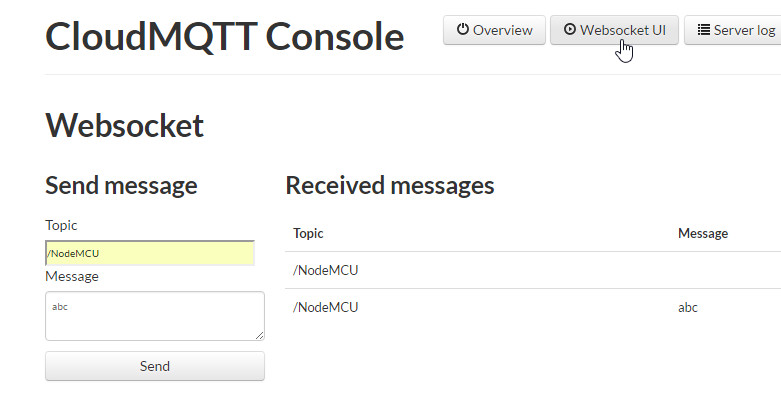The width and height of the screenshot is (781, 410).
Task: Select the first /NodeMCU row with empty message
Action: (533, 270)
